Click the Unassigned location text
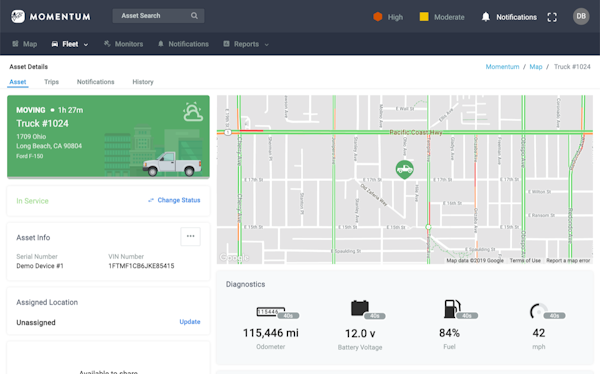Image resolution: width=600 pixels, height=374 pixels. tap(36, 322)
